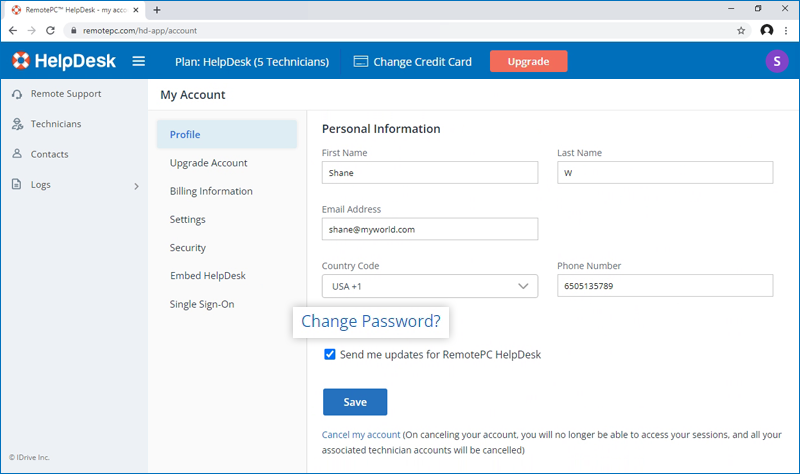Select the Security account tab

[x=188, y=248]
